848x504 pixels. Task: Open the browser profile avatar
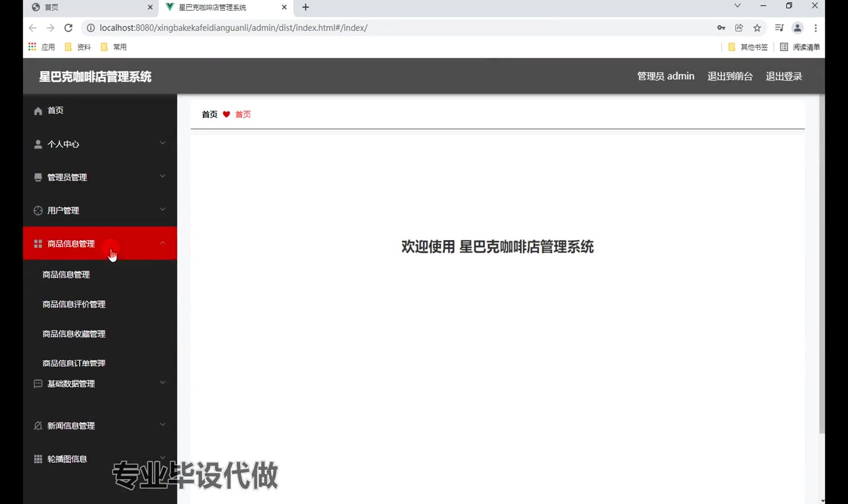click(x=798, y=28)
